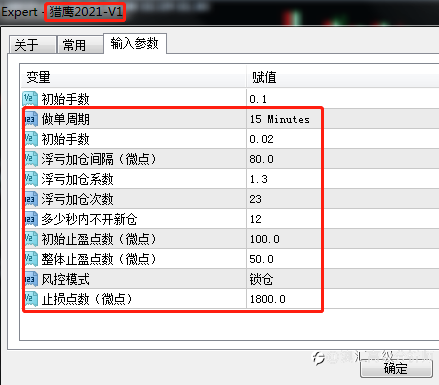
Task: Click the icon beside 多少秒内不开新仓
Action: [30, 219]
